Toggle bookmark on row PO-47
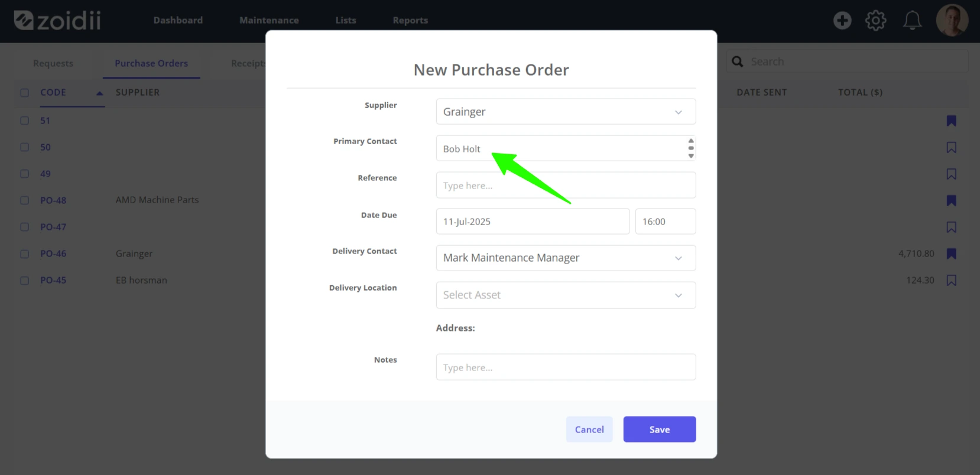980x475 pixels. tap(951, 227)
